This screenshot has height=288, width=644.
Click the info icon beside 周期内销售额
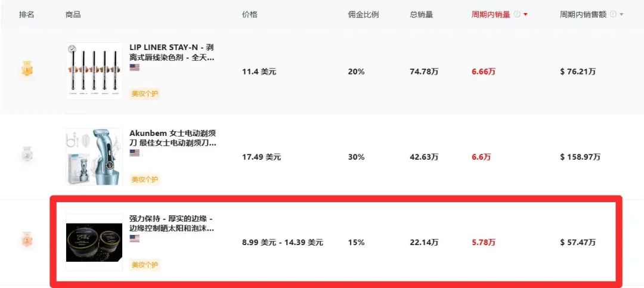click(x=614, y=14)
